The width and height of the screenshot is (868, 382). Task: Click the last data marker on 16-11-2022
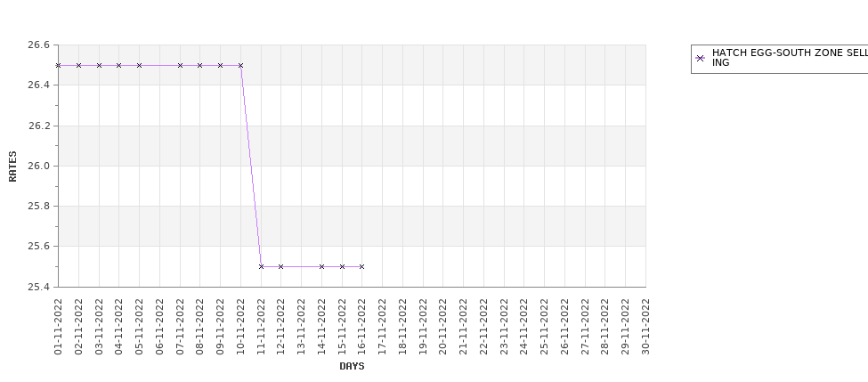pyautogui.click(x=362, y=267)
